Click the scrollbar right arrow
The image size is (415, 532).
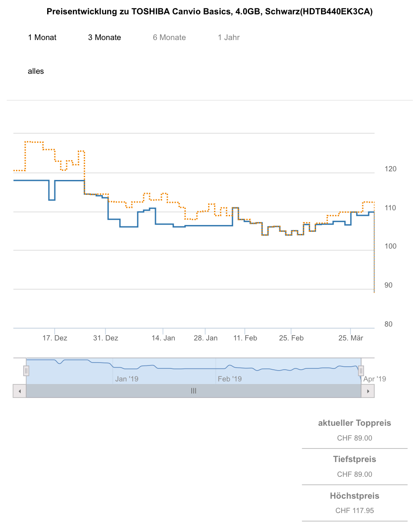pos(368,391)
